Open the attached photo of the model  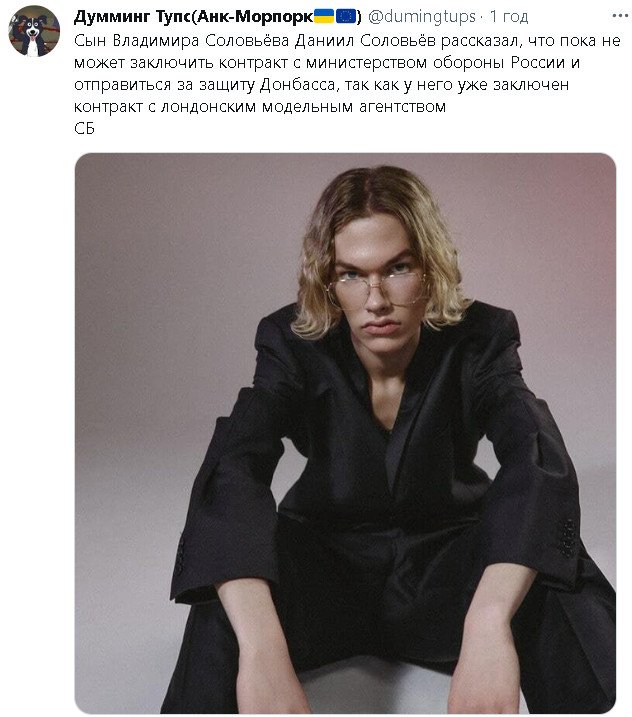click(345, 430)
